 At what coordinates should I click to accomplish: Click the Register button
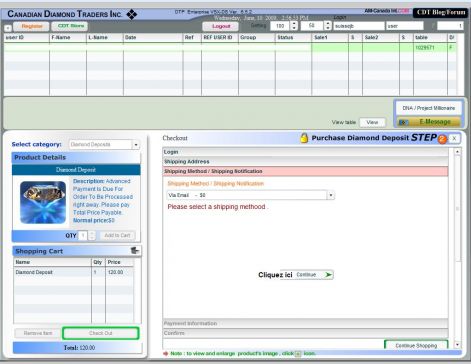[x=32, y=26]
